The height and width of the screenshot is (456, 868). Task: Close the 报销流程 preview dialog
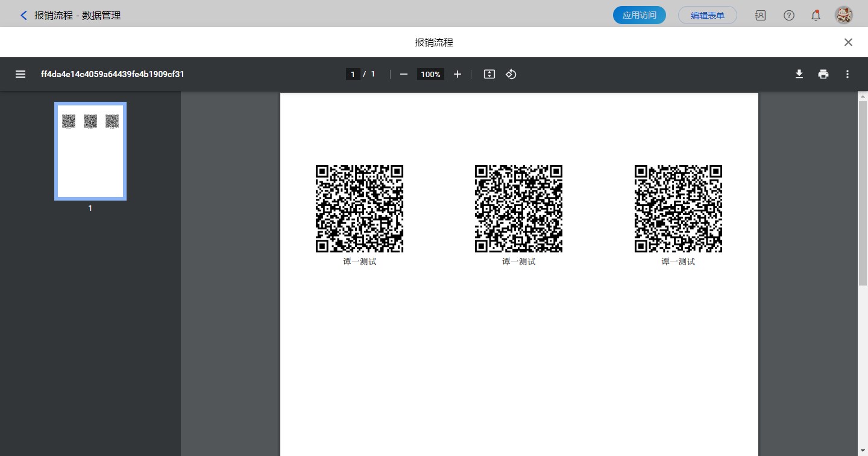tap(848, 42)
